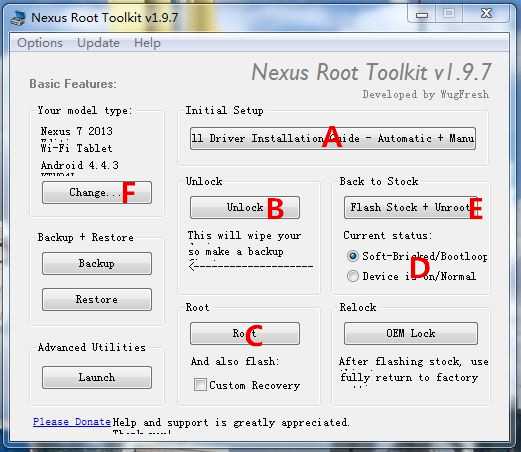Viewport: 521px width, 452px height.
Task: Click the Root button
Action: 245,333
